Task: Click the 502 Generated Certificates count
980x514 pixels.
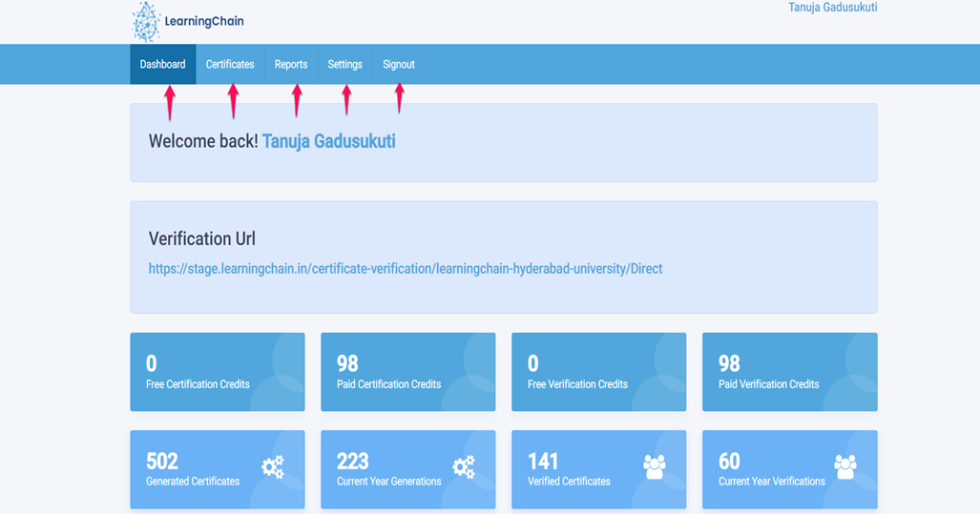Action: 162,462
